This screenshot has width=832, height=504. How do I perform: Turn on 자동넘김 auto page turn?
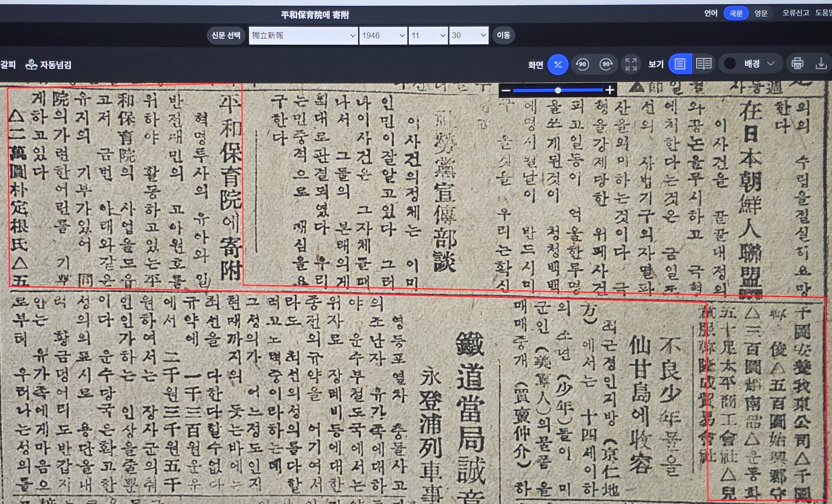[x=48, y=64]
